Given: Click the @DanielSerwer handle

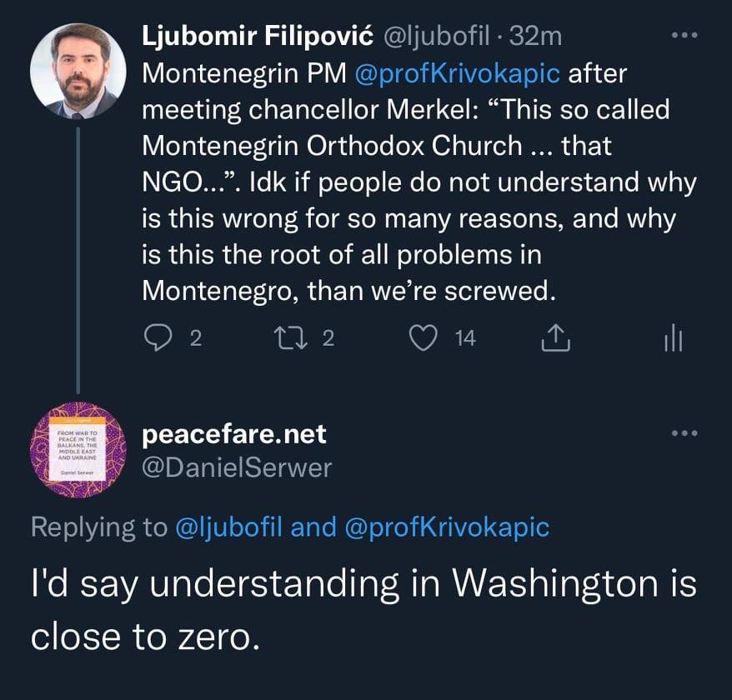Looking at the screenshot, I should (x=237, y=468).
